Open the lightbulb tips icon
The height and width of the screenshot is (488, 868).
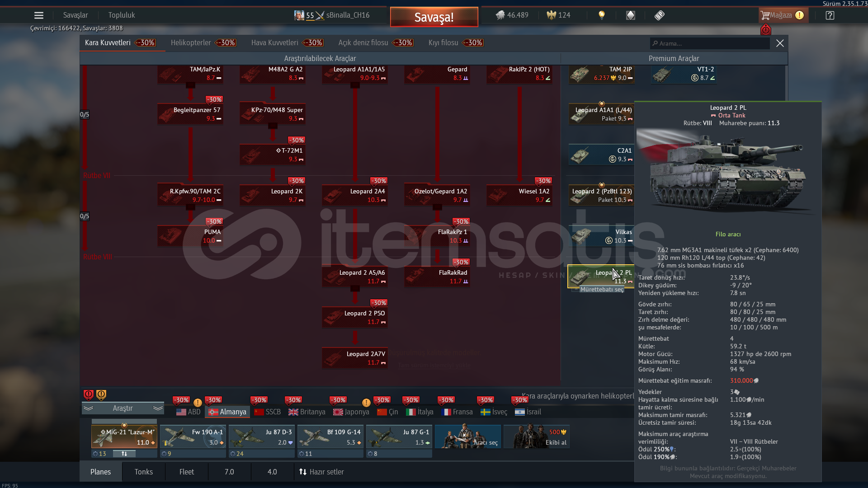[601, 15]
